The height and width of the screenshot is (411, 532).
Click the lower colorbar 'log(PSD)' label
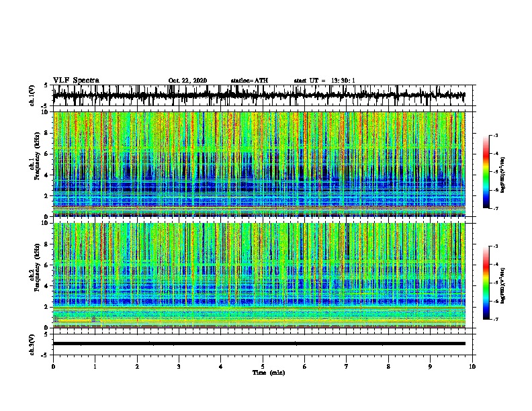click(x=502, y=285)
